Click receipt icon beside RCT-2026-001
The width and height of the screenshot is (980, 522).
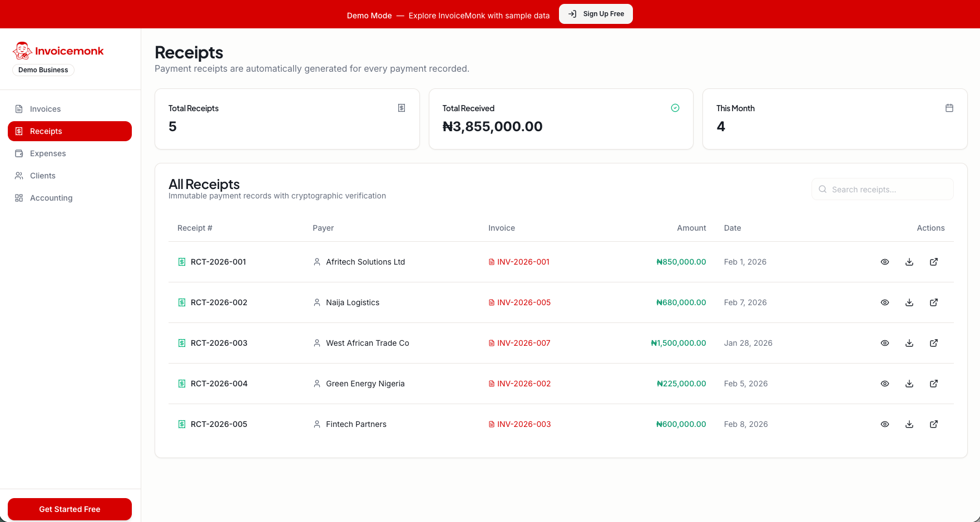(x=182, y=262)
